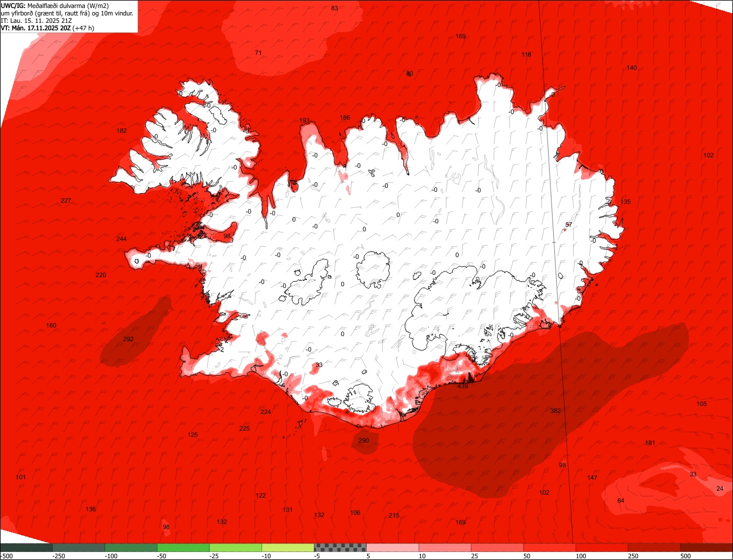
Task: Click the map value 220 near the Snæfellsnes tip
Action: click(101, 275)
